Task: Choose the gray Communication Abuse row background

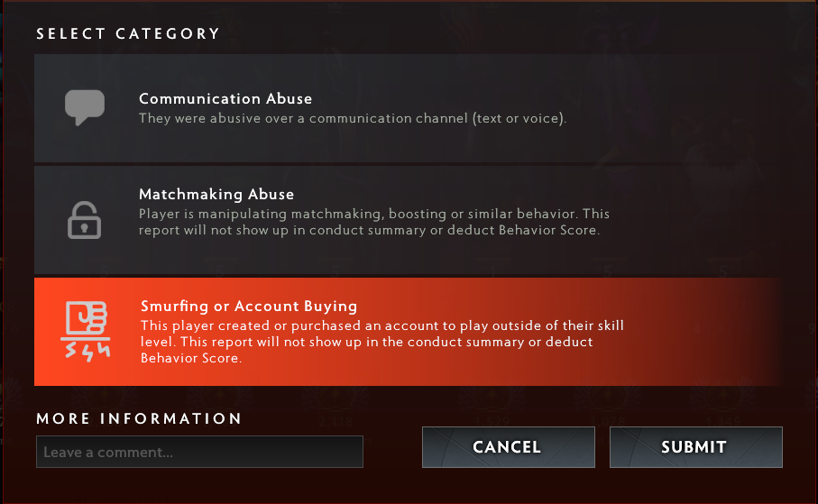Action: click(409, 108)
